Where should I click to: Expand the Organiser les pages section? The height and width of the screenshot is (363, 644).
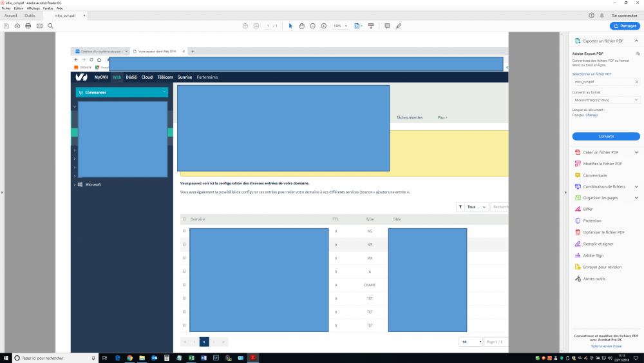click(x=636, y=197)
